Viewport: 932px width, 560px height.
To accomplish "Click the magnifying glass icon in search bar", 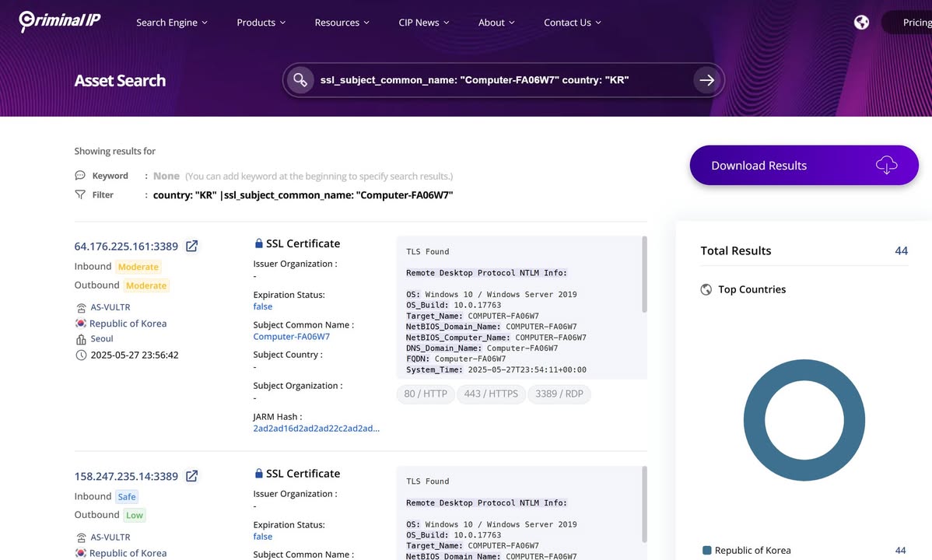I will click(301, 79).
